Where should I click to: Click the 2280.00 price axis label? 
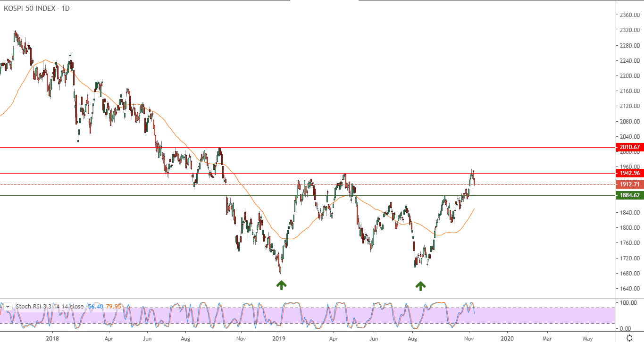click(x=630, y=46)
